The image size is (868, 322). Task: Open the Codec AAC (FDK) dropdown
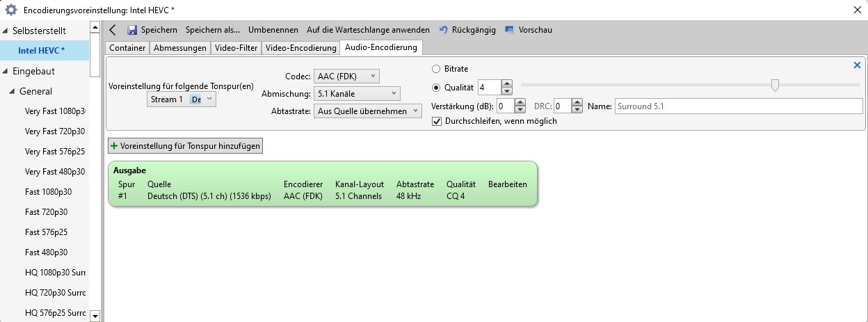[x=346, y=76]
